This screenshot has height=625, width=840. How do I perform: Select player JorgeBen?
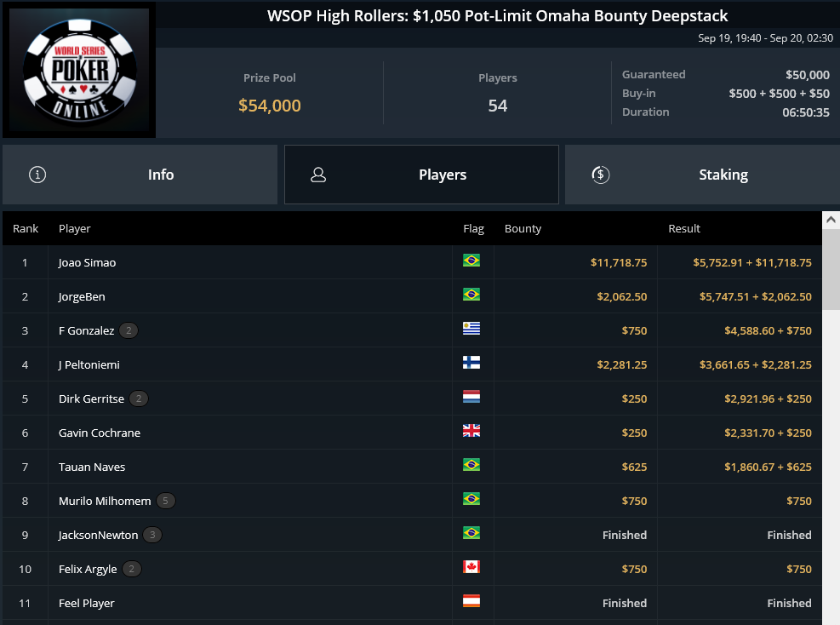[x=82, y=297]
